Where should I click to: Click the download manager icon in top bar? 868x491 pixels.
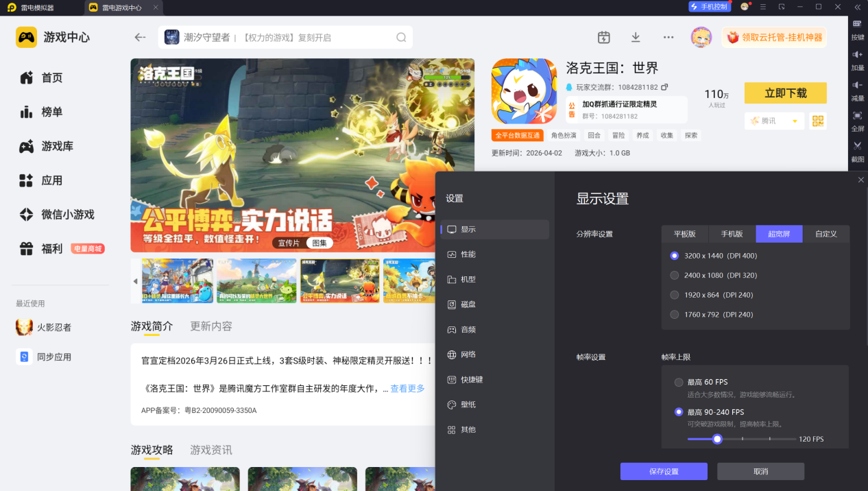636,37
